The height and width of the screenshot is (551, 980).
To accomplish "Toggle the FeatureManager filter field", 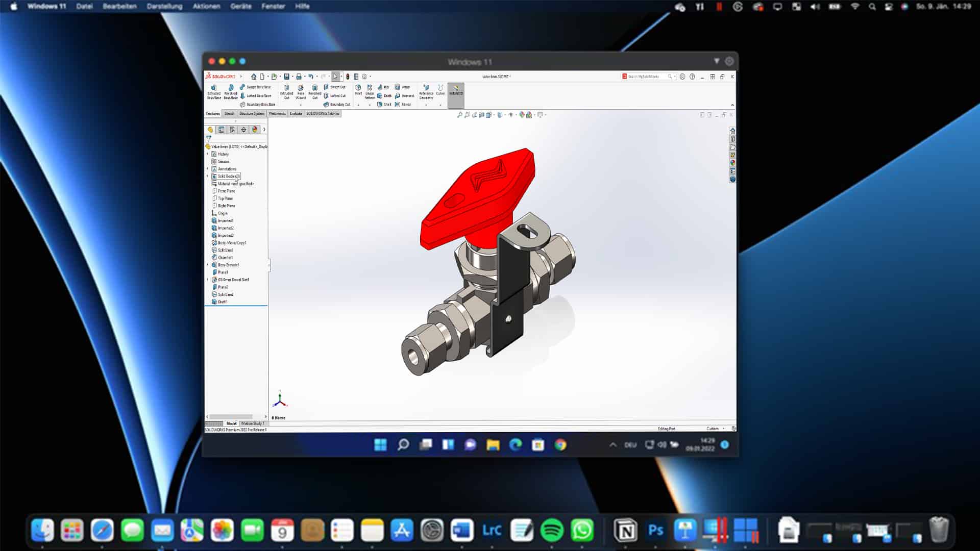I will click(x=209, y=139).
